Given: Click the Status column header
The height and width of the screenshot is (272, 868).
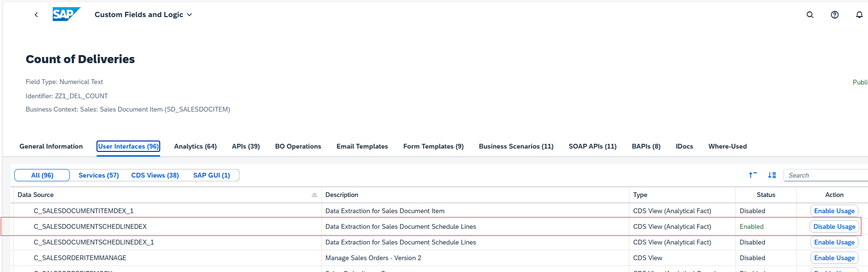Looking at the screenshot, I should click(x=766, y=195).
